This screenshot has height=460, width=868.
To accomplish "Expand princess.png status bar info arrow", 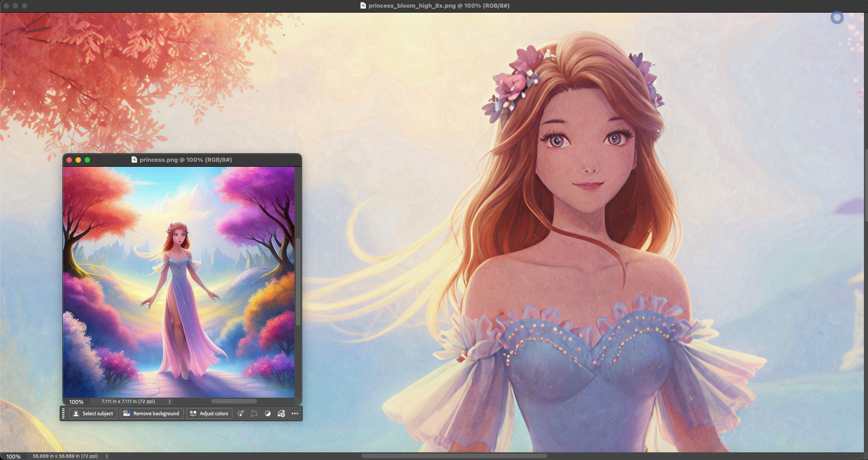I will click(x=170, y=401).
